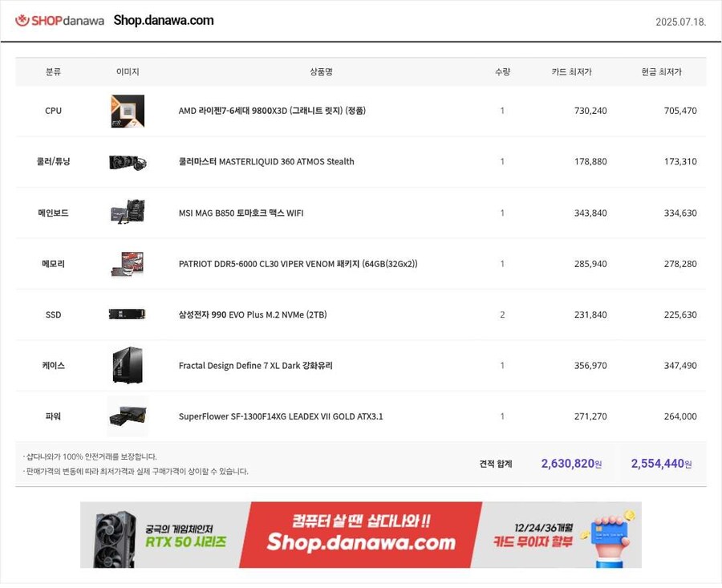Image resolution: width=722 pixels, height=588 pixels.
Task: Select the MSI B850 motherboard thumbnail
Action: click(x=128, y=212)
